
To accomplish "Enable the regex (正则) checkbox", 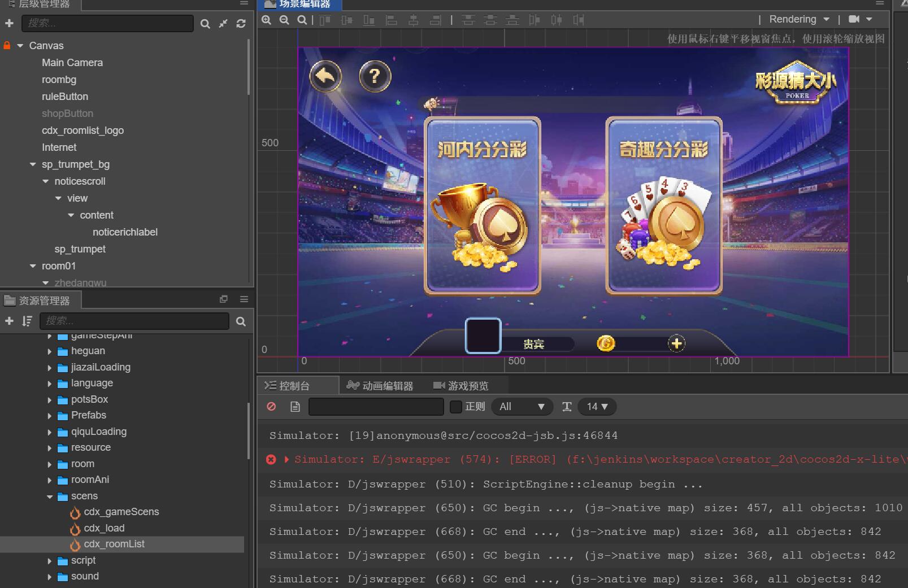I will click(x=455, y=407).
